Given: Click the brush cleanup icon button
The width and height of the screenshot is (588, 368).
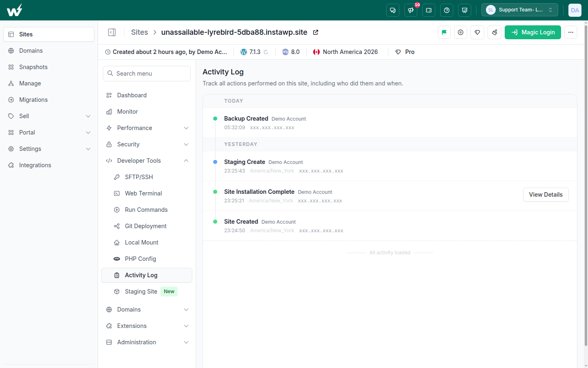Looking at the screenshot, I should click(494, 32).
